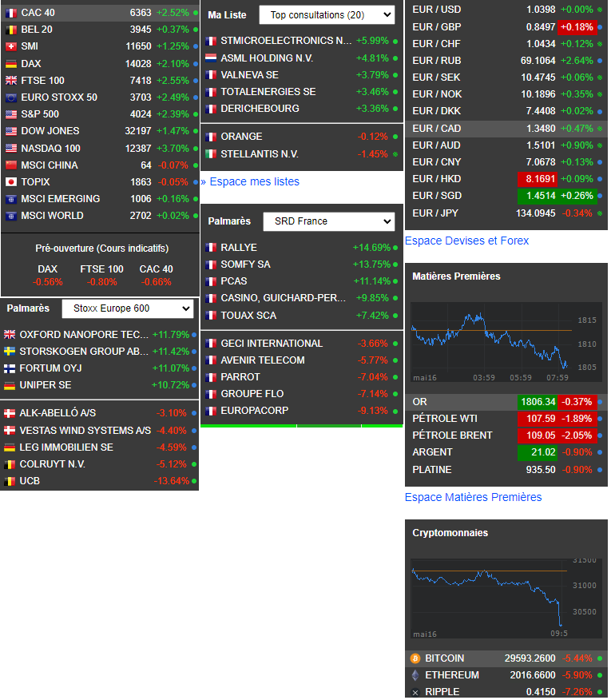Select PÉTROLE WTI commodity row
Viewport: 611px width, 700px height.
coord(506,419)
